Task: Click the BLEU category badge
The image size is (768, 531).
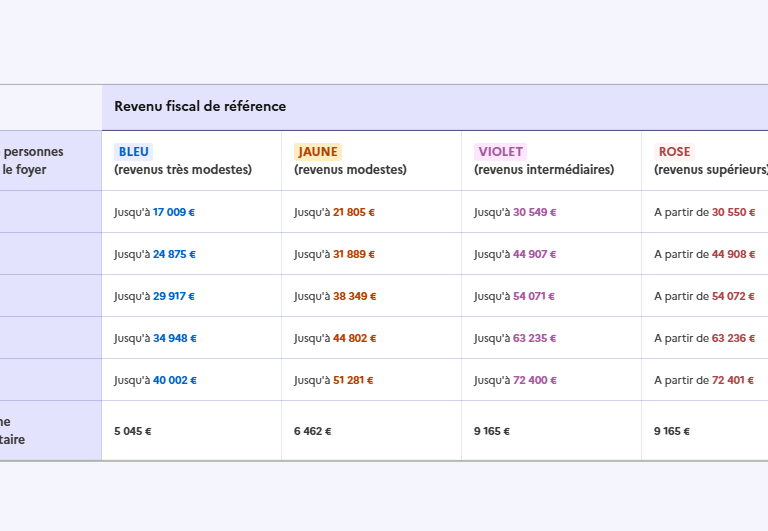Action: [x=133, y=152]
